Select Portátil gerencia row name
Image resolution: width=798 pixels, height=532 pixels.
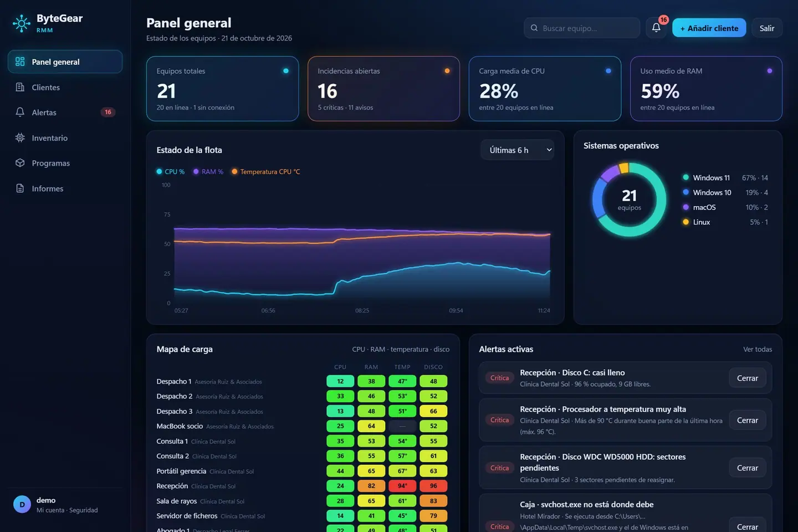[181, 471]
